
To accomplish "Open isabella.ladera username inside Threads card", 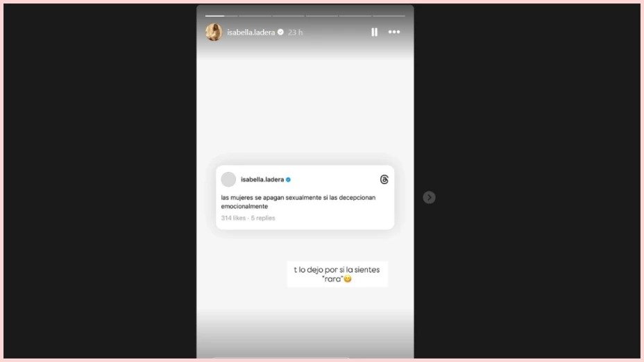I will (262, 180).
